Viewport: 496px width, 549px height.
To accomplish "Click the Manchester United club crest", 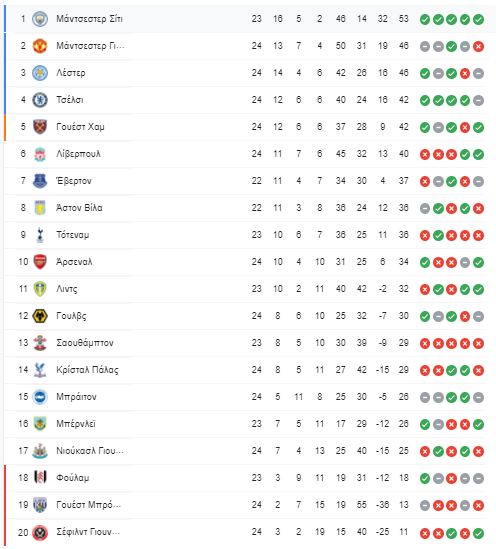I will pyautogui.click(x=40, y=46).
